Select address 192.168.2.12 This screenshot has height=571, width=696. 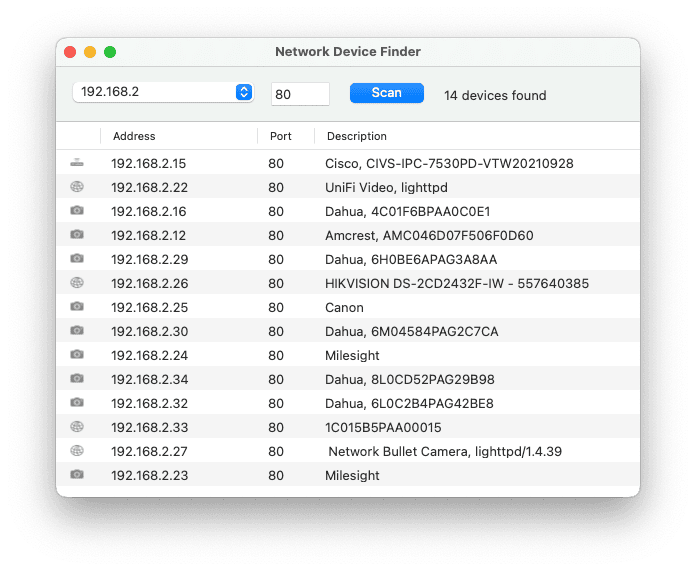pos(148,236)
